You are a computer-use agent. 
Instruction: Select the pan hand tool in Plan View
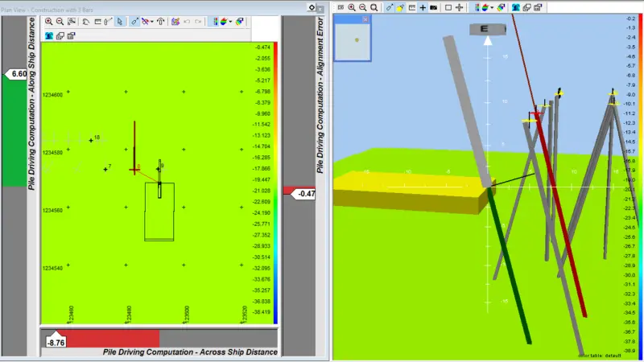pyautogui.click(x=86, y=22)
